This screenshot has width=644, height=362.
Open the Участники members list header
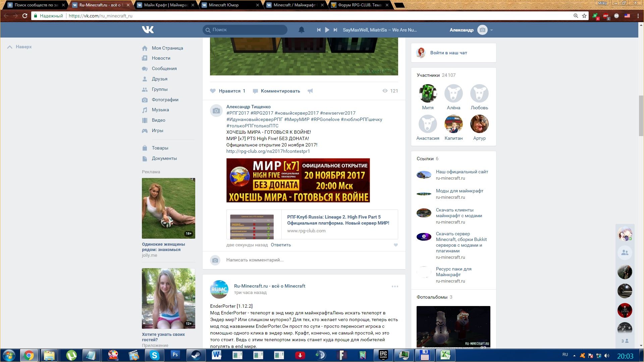(436, 75)
